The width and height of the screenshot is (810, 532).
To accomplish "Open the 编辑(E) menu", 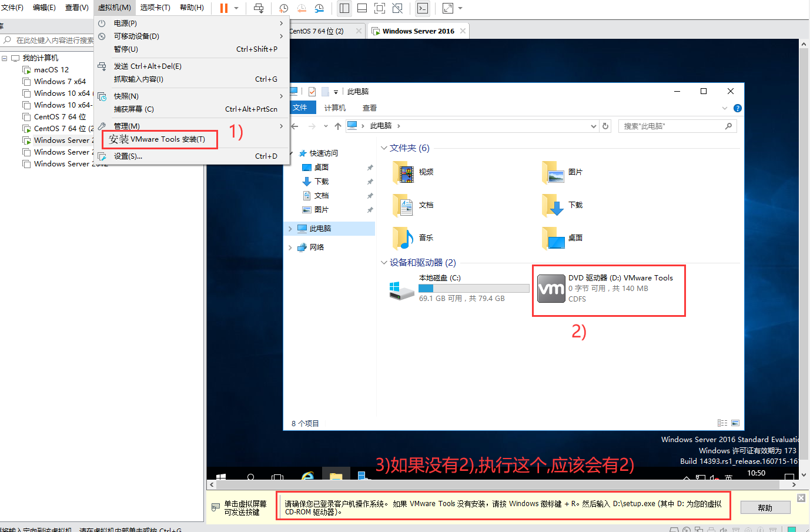I will [x=44, y=8].
